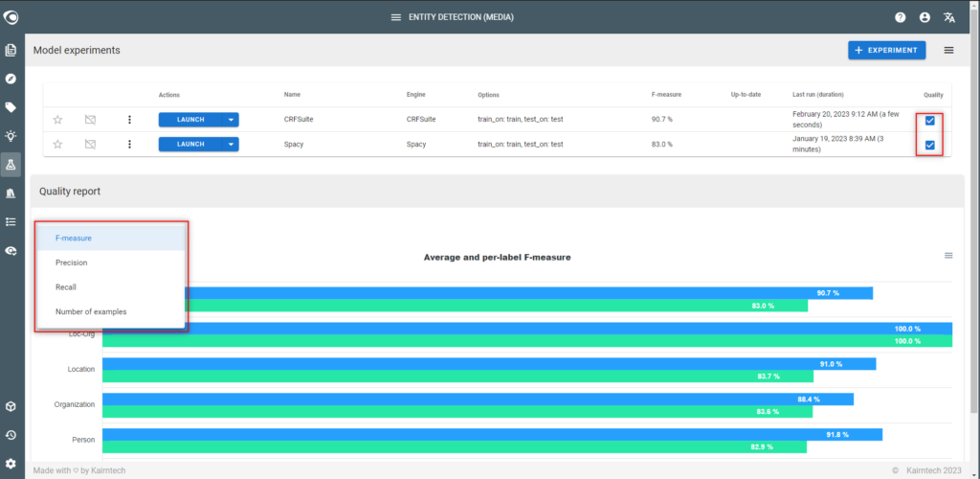Open the compass explore icon
The height and width of the screenshot is (479, 980).
(11, 79)
